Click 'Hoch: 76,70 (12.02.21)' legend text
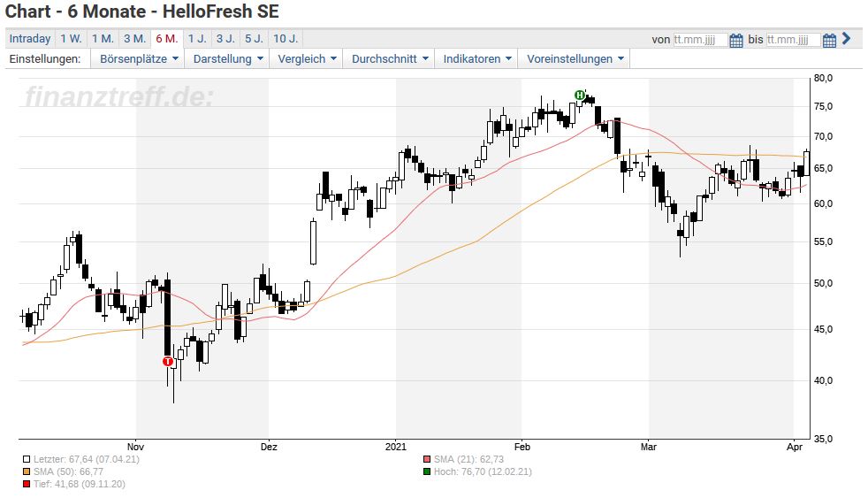Image resolution: width=868 pixels, height=498 pixels. tap(483, 472)
